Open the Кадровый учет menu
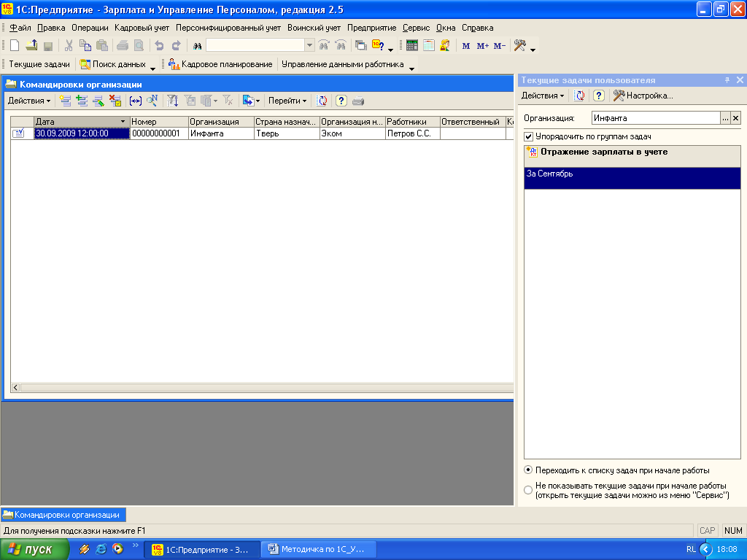The width and height of the screenshot is (747, 560). click(142, 28)
